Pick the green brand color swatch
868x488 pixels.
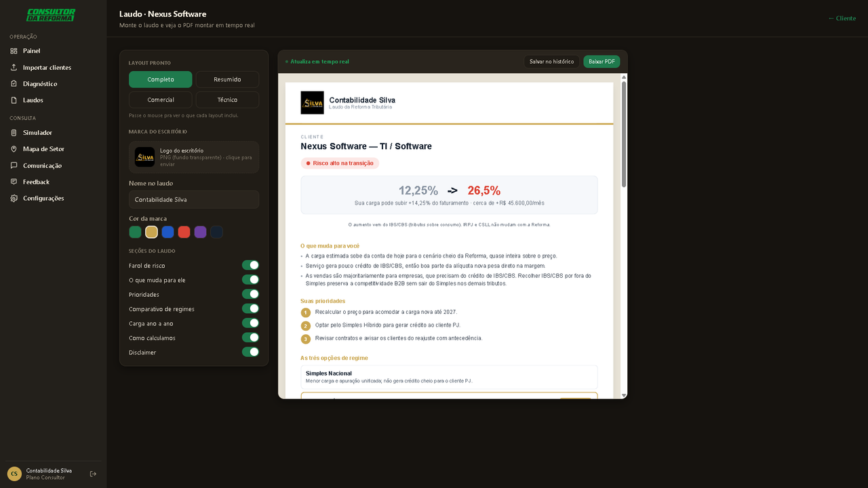tap(135, 232)
